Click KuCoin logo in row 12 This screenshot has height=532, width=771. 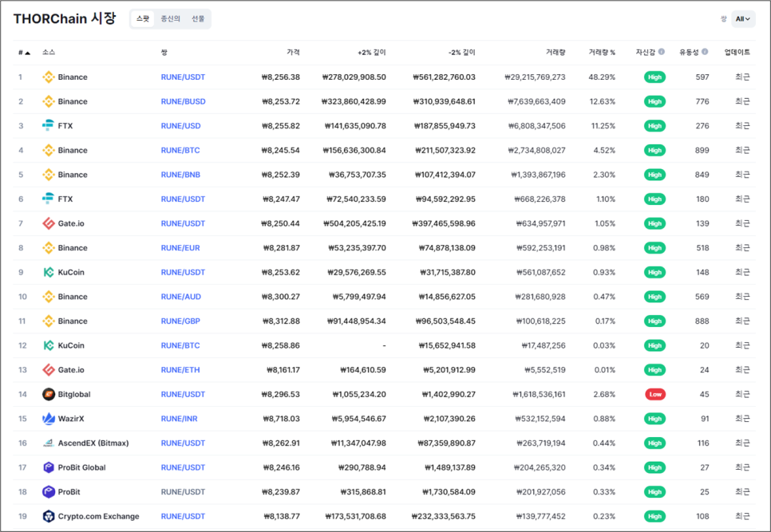point(48,345)
